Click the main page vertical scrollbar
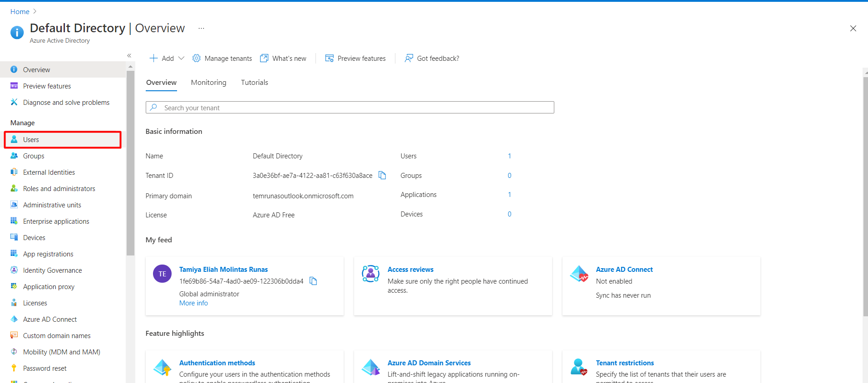The width and height of the screenshot is (868, 383). (x=865, y=196)
